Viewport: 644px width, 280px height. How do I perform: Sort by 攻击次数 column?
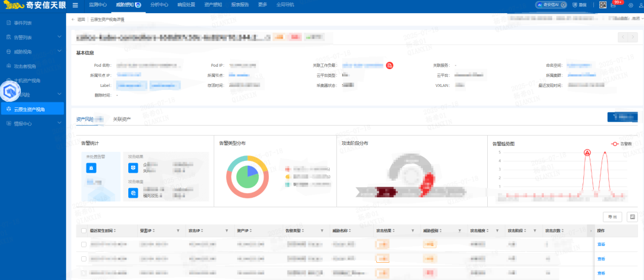pyautogui.click(x=562, y=231)
